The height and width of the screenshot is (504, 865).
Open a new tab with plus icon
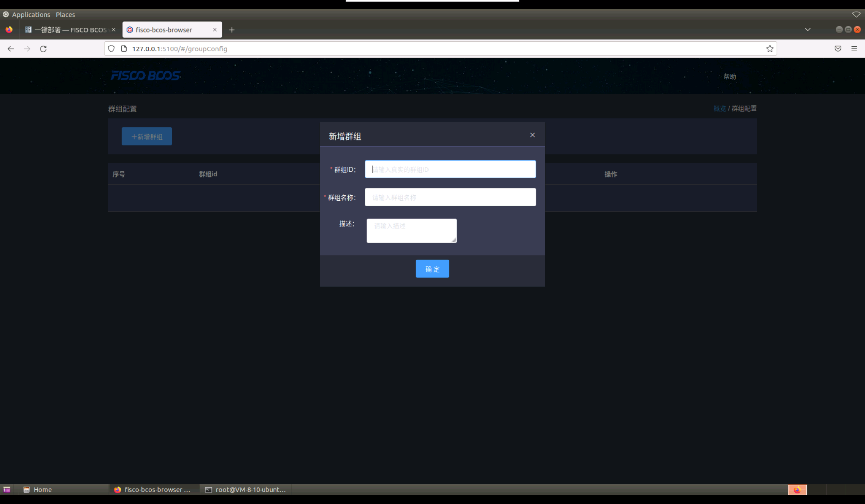tap(232, 30)
